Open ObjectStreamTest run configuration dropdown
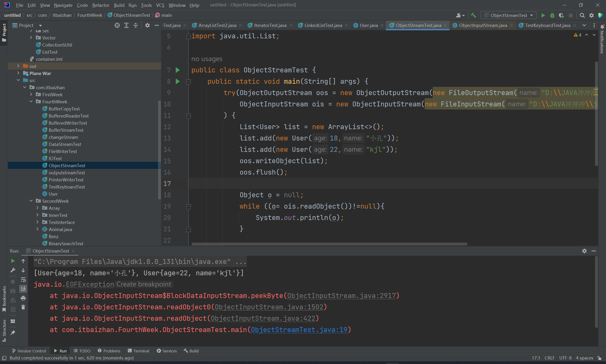Viewport: 606px width, 364px height. coord(508,15)
